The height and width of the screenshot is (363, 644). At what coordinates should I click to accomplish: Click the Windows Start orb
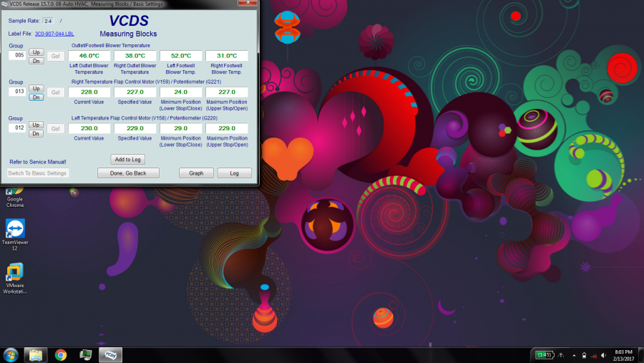pos(11,355)
